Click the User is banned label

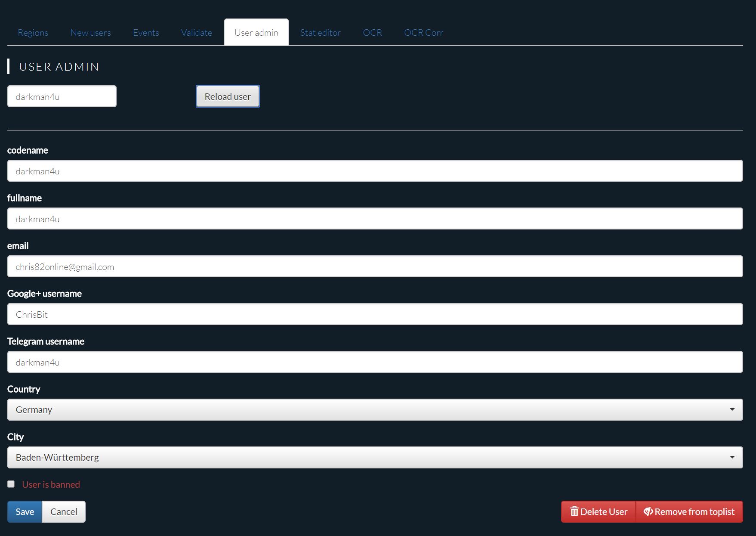(x=51, y=484)
